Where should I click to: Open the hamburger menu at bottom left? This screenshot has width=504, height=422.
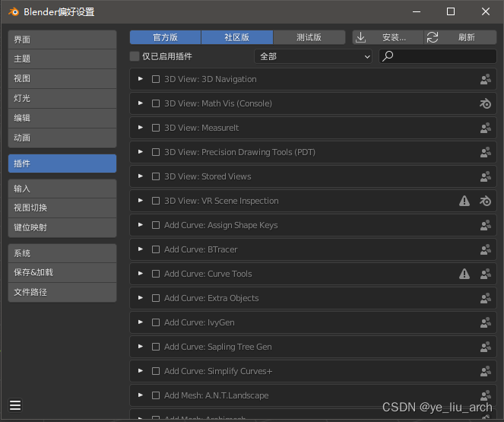[x=15, y=405]
